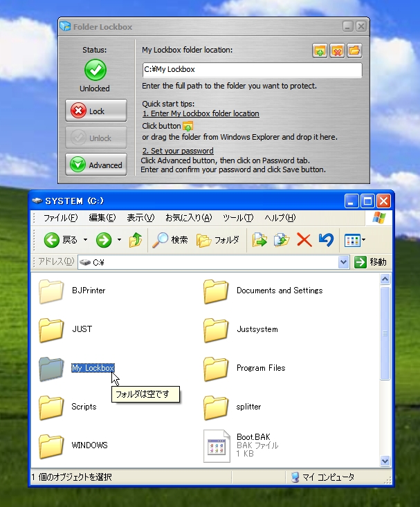The width and height of the screenshot is (420, 507).
Task: Select the WINDOWS folder
Action: (73, 446)
